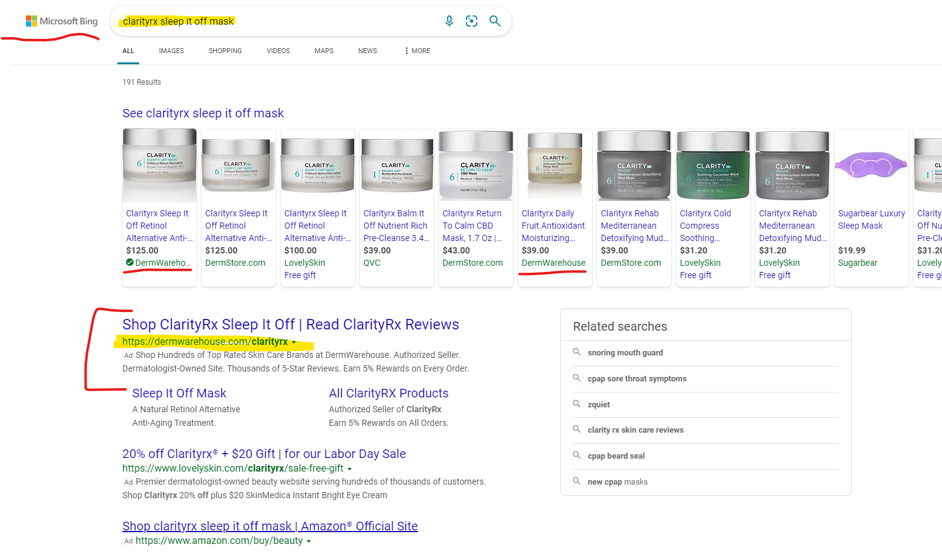Viewport: 942px width, 560px height.
Task: Search related: zquiet
Action: (599, 404)
